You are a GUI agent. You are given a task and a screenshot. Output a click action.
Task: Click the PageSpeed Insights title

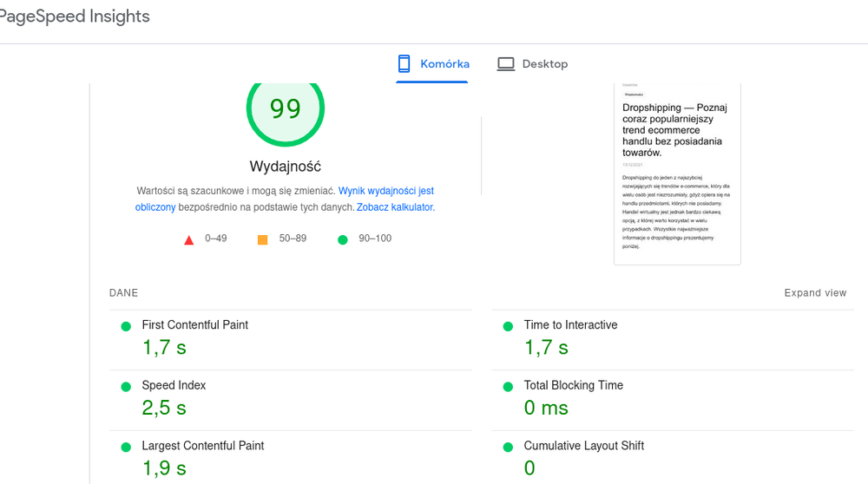coord(75,16)
